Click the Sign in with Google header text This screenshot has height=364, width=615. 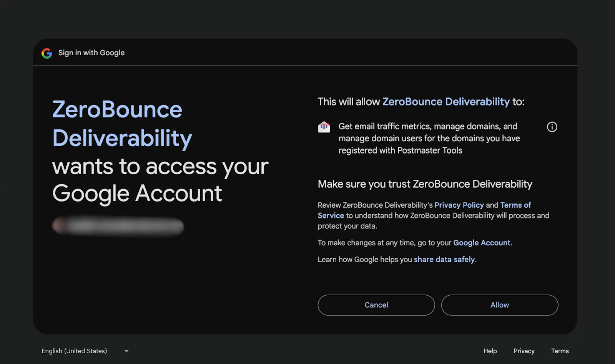(91, 53)
